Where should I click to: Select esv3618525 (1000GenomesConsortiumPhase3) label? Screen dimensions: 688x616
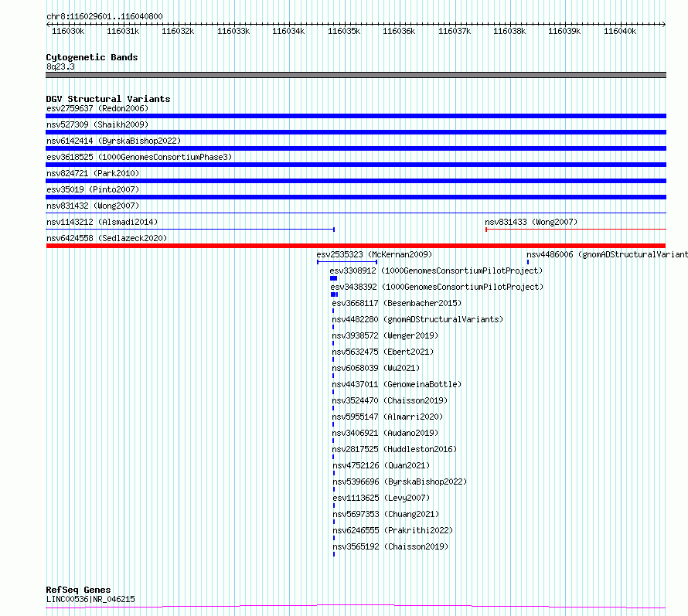139,157
